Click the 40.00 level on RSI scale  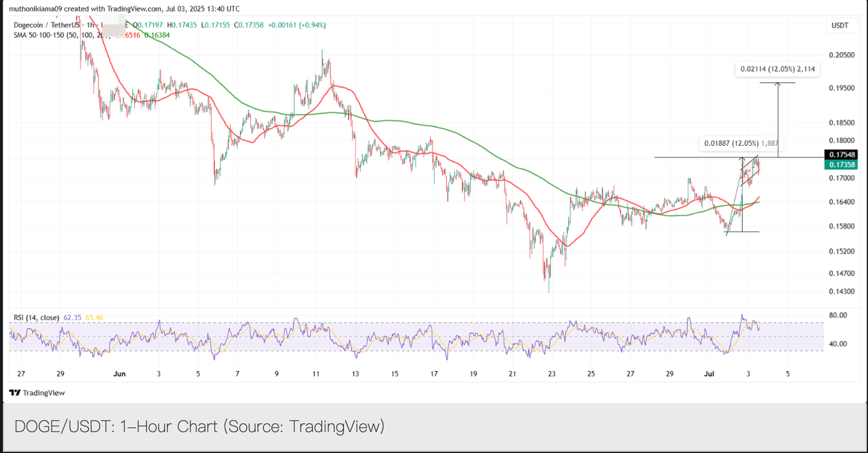[x=840, y=344]
